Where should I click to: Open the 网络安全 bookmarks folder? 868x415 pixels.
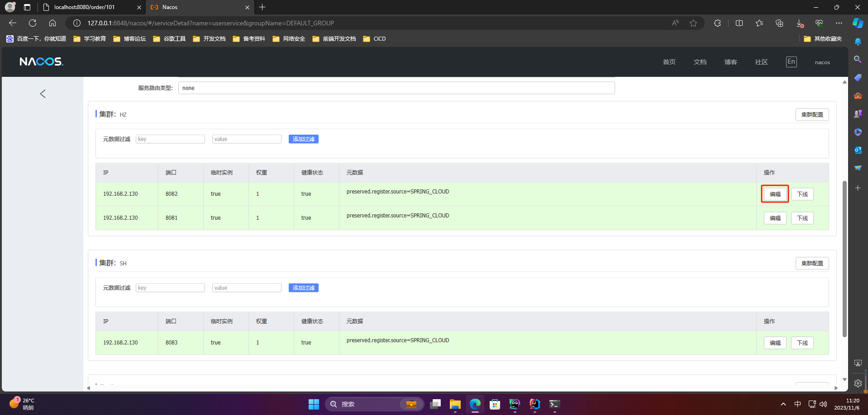tap(289, 39)
